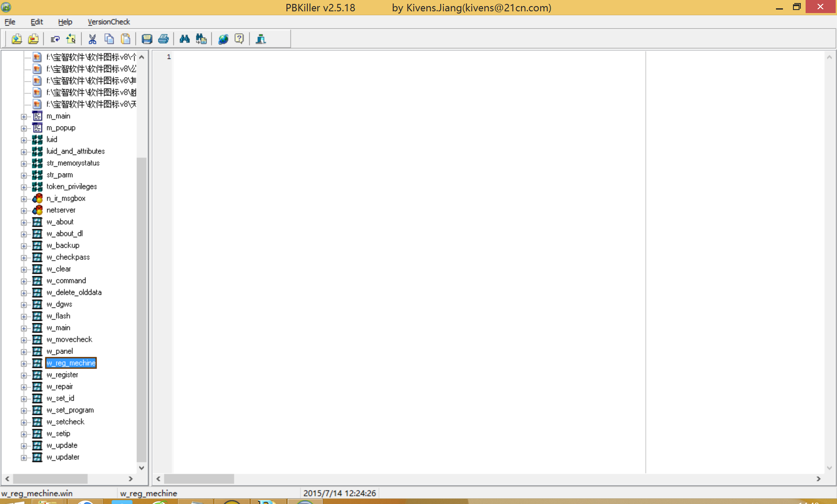Click the scissors cut icon
Screen dimensions: 837x504
(x=92, y=39)
